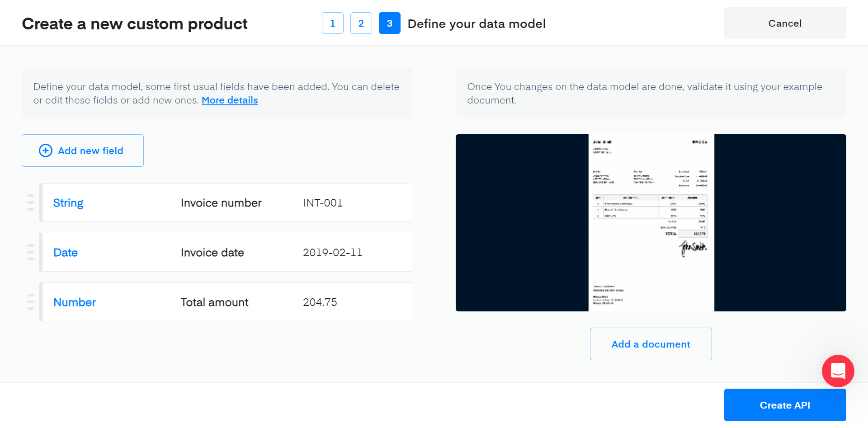Viewport: 868px width, 428px height.
Task: Click the Number field type label
Action: point(75,302)
